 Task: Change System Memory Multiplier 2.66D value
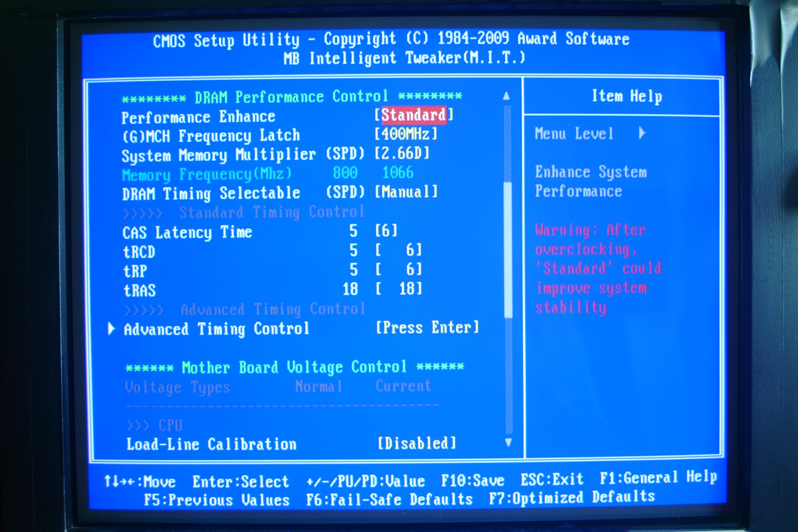pyautogui.click(x=402, y=153)
